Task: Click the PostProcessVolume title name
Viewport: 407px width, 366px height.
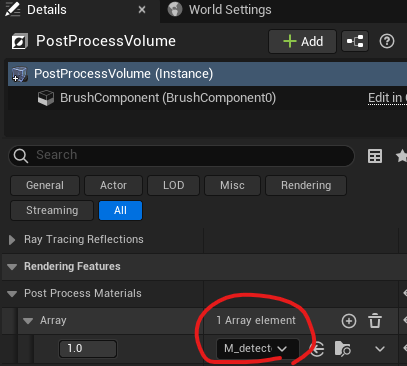Action: [106, 41]
